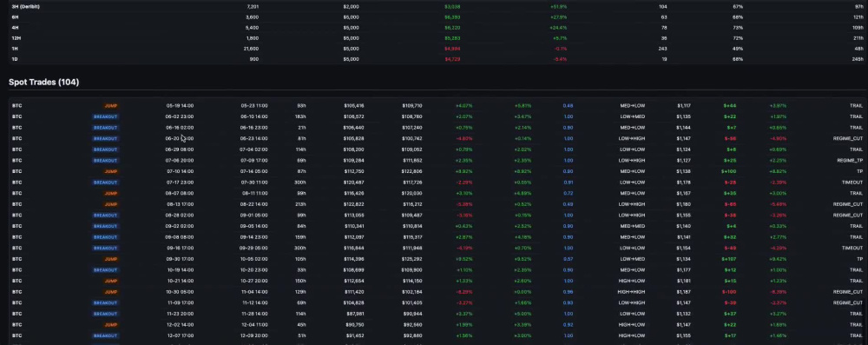Click the 213h duration cell

(x=301, y=205)
